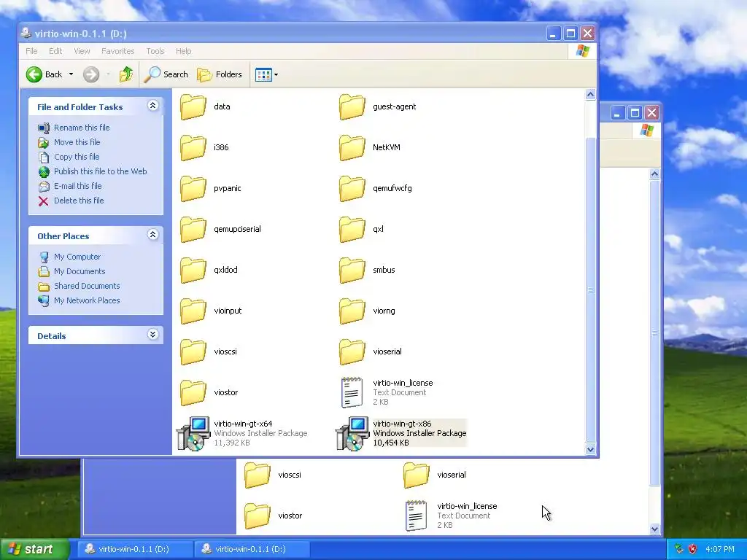
Task: Open the Tools menu
Action: pos(155,51)
